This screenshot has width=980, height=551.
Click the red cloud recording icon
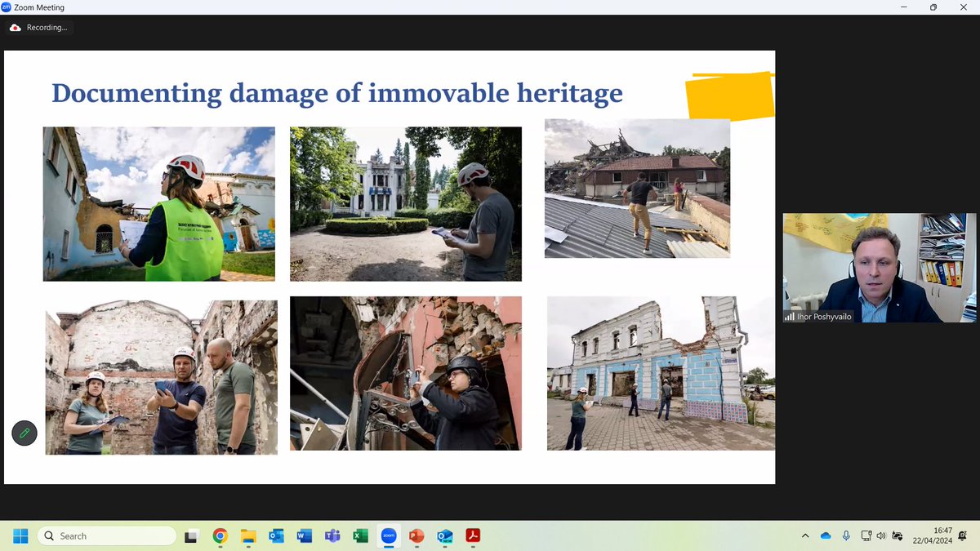pos(16,28)
